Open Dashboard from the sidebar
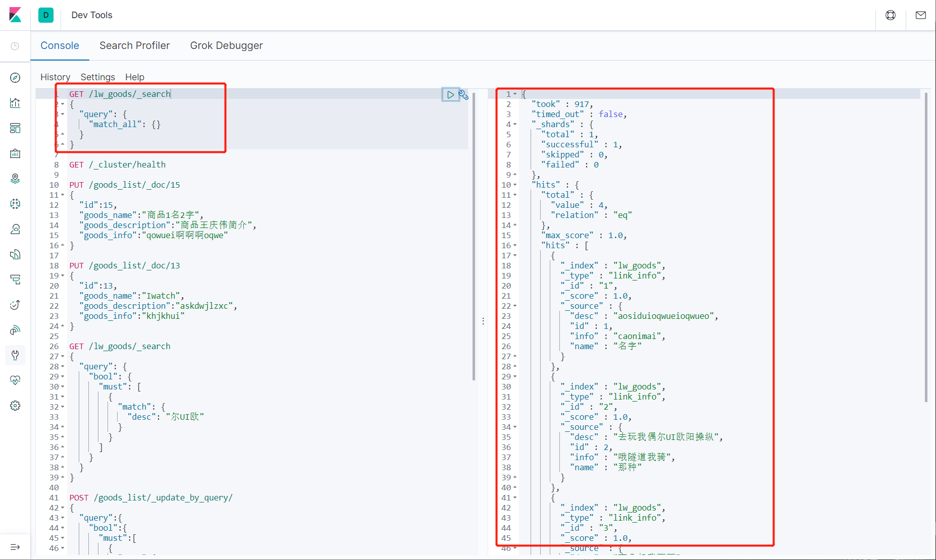 point(15,128)
